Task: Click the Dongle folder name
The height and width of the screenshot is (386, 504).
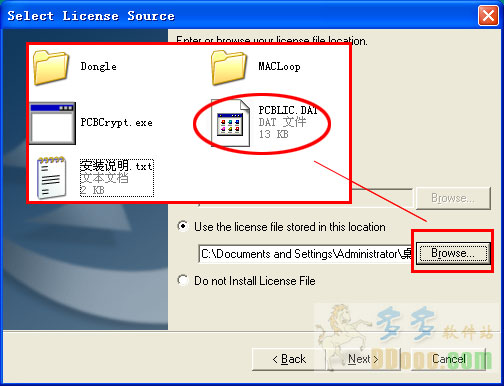Action: click(x=99, y=66)
